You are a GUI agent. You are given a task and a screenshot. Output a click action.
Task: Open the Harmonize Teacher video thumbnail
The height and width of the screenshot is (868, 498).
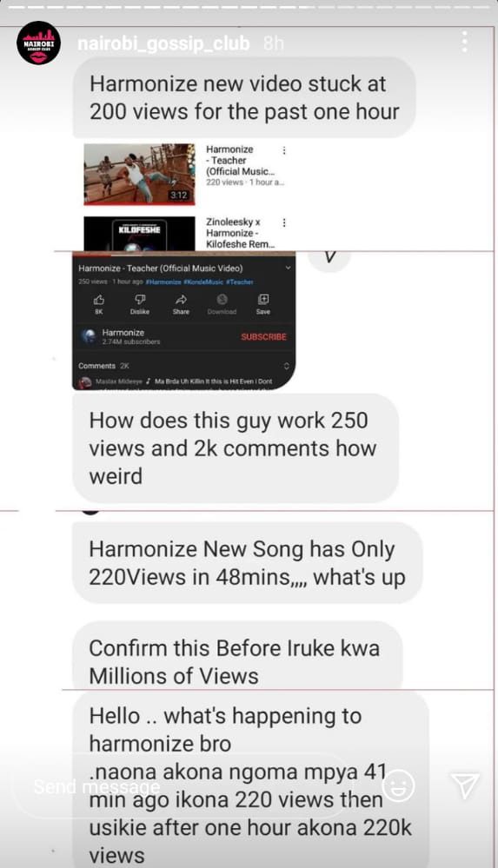139,175
